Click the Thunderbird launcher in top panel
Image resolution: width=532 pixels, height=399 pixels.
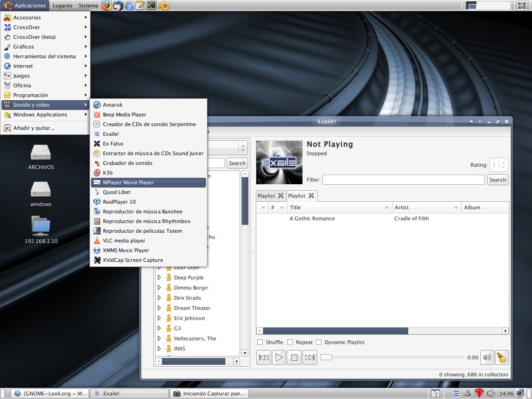pos(118,6)
